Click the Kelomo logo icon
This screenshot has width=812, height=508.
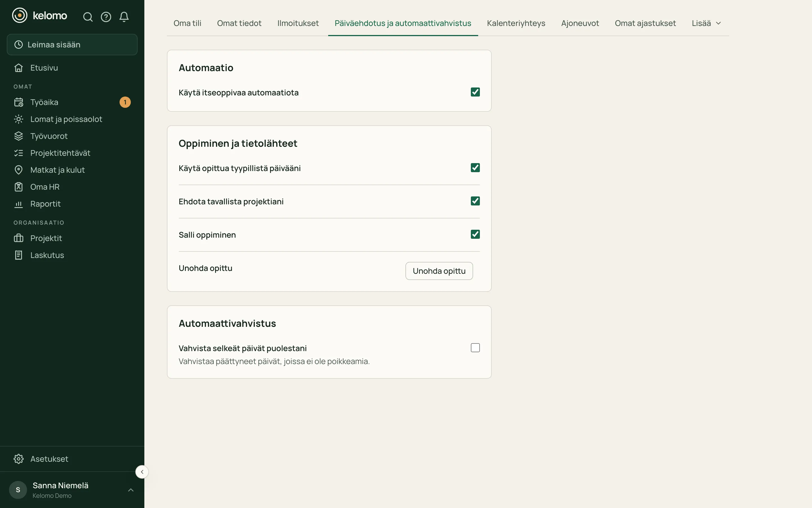click(x=20, y=16)
